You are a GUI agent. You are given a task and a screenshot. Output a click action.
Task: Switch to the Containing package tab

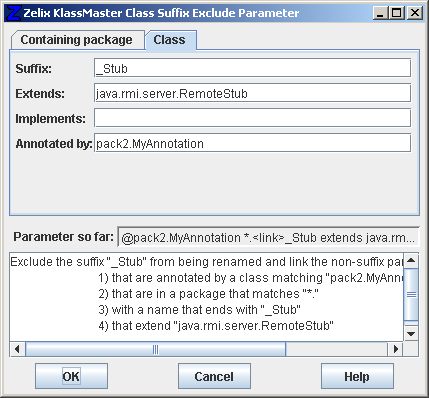pos(78,40)
